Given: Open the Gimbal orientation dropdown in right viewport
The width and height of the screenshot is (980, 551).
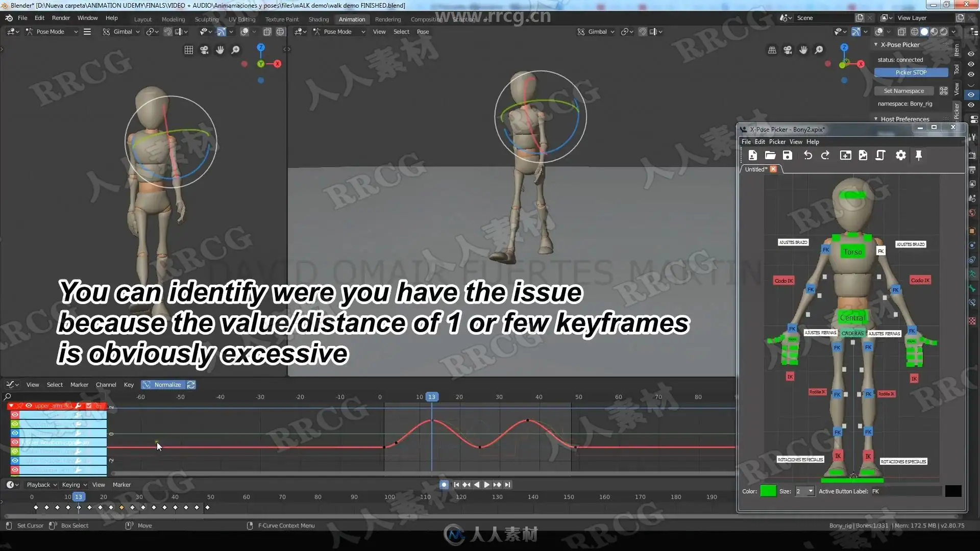Looking at the screenshot, I should [597, 32].
